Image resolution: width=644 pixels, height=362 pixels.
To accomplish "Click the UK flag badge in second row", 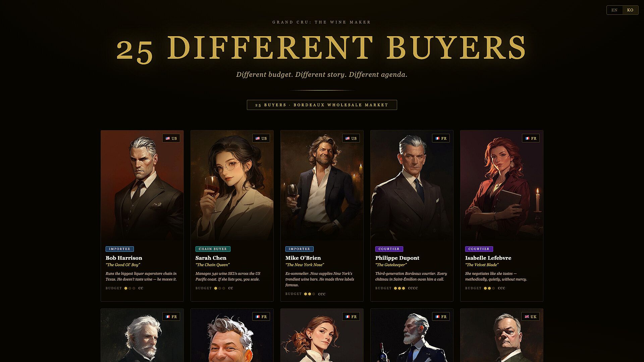I will coord(531,317).
